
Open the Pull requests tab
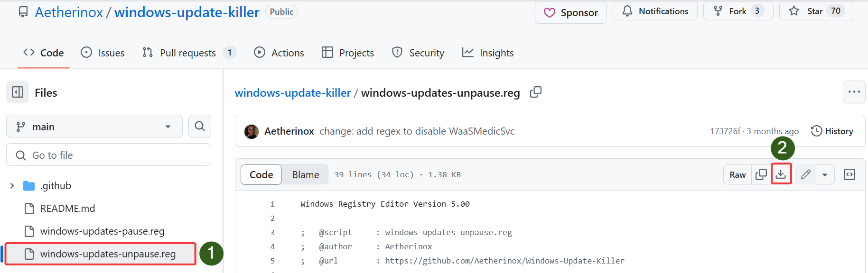point(189,53)
